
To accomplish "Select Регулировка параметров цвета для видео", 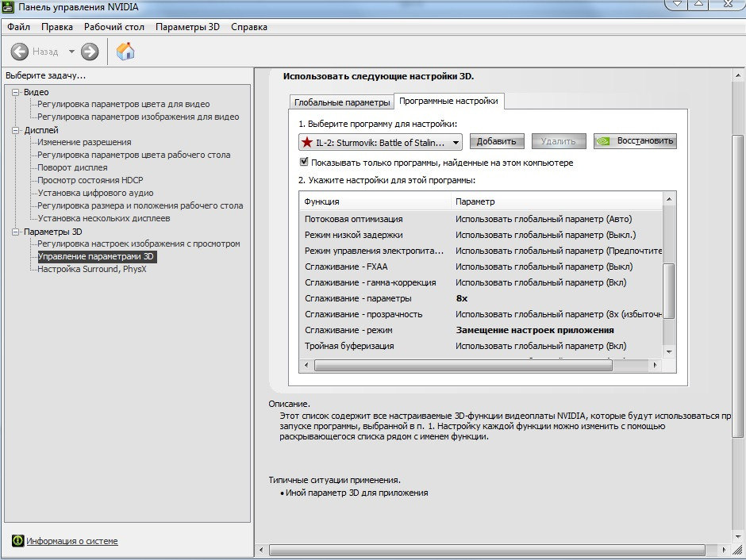I will pyautogui.click(x=124, y=104).
